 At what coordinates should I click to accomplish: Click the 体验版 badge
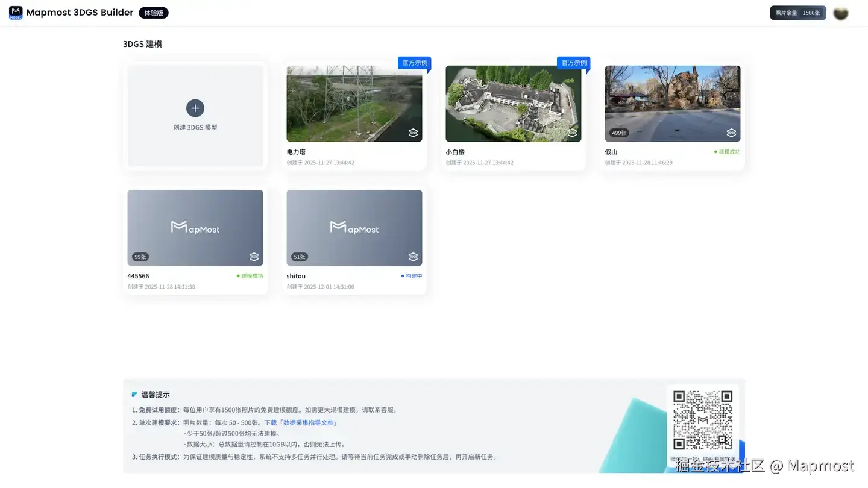click(154, 13)
